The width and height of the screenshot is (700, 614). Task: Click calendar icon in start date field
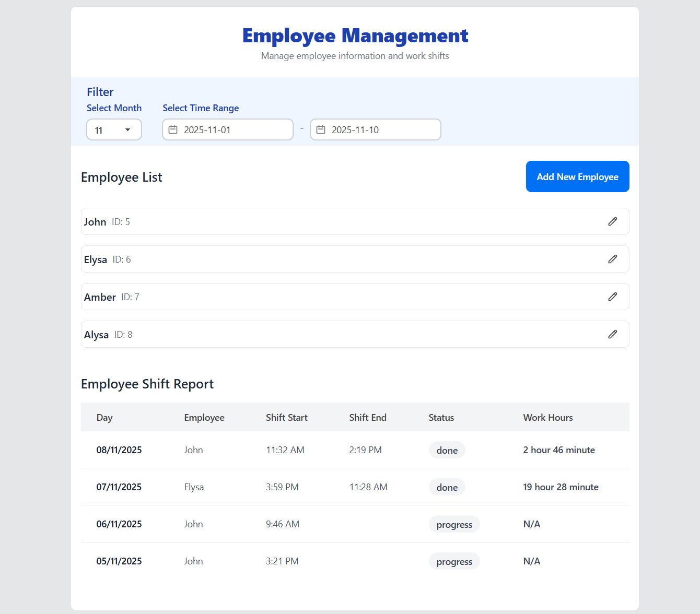pyautogui.click(x=173, y=129)
